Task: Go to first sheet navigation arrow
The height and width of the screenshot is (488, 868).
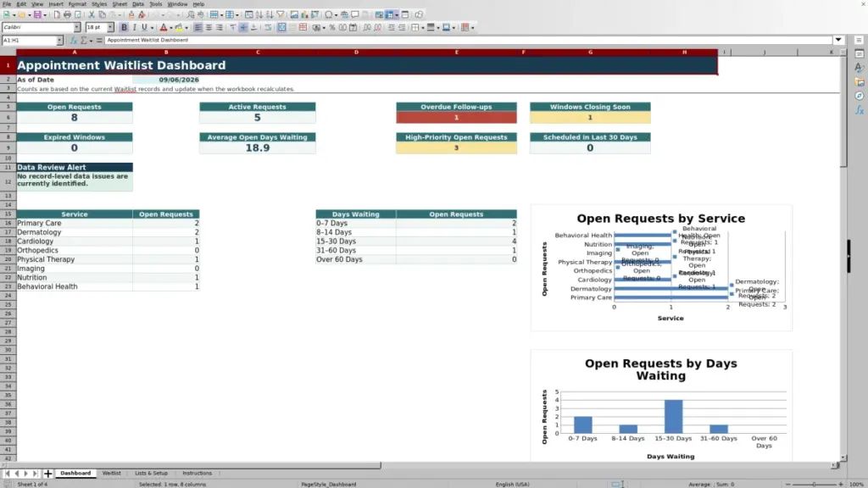Action: coord(7,474)
